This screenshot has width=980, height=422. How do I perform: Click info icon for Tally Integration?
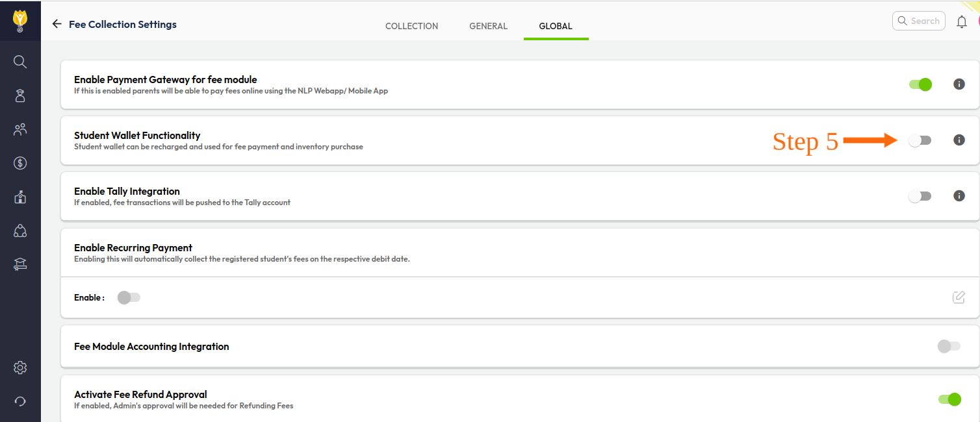click(959, 196)
